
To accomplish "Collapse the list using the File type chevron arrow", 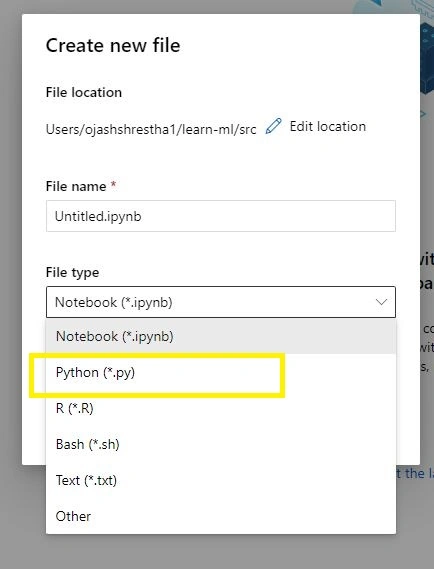I will (381, 302).
